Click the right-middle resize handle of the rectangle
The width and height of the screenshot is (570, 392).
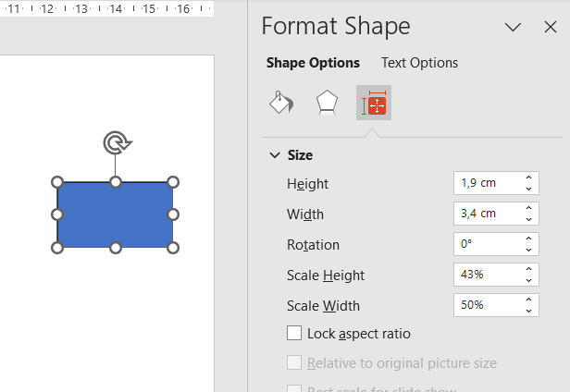point(173,214)
